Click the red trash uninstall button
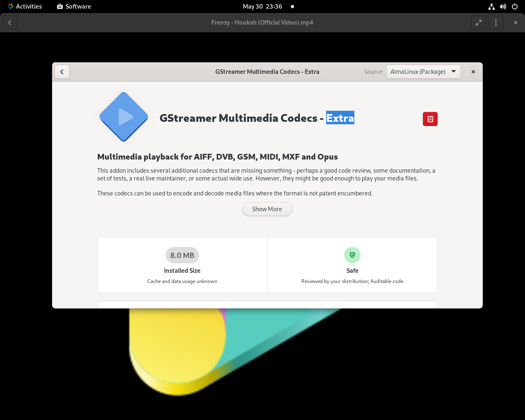525x420 pixels. (x=430, y=119)
